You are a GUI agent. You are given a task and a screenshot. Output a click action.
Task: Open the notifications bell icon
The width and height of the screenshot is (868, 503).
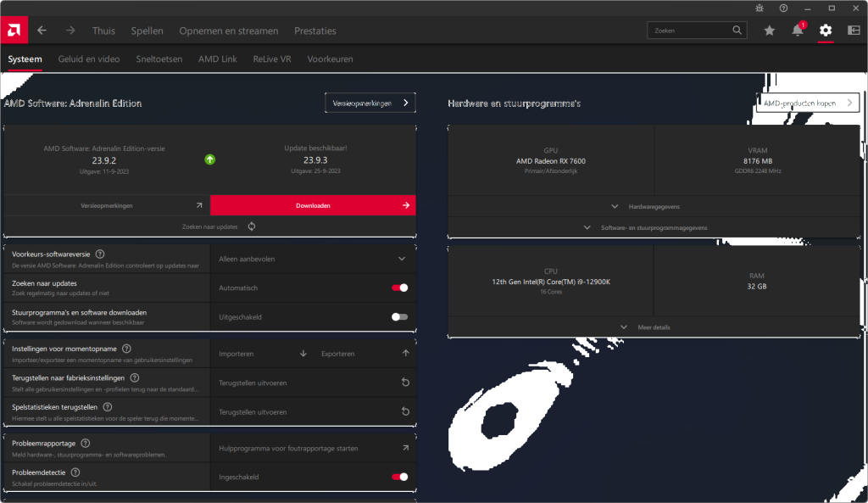point(797,31)
